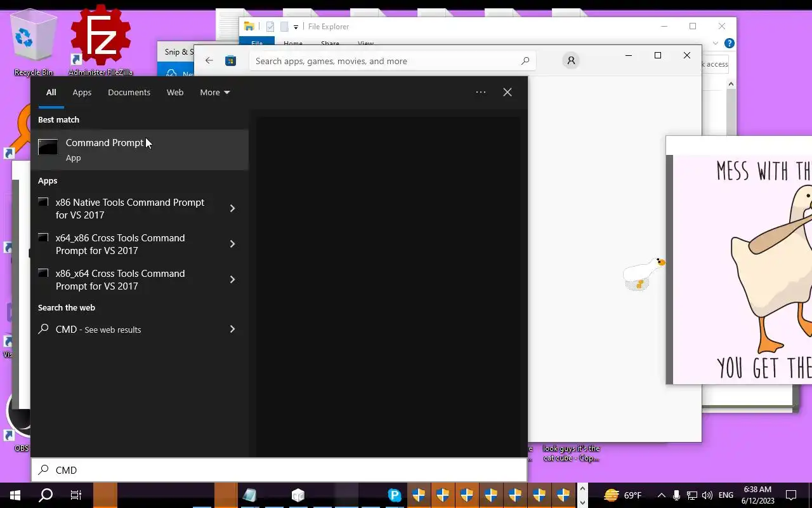Viewport: 812px width, 508px height.
Task: Close the search panel with X
Action: coord(507,92)
